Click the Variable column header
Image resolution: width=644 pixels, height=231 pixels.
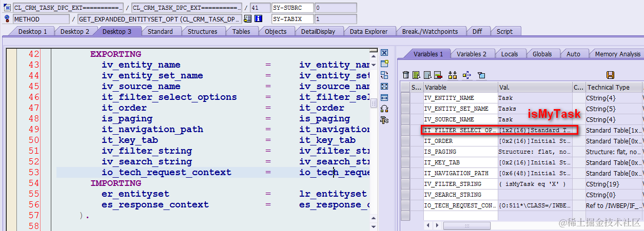tap(460, 87)
